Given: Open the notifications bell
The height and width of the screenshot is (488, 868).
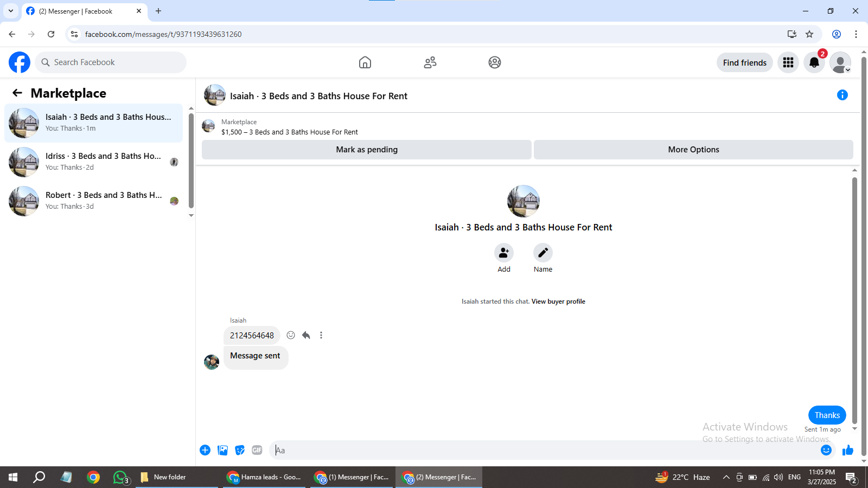Looking at the screenshot, I should pyautogui.click(x=814, y=63).
